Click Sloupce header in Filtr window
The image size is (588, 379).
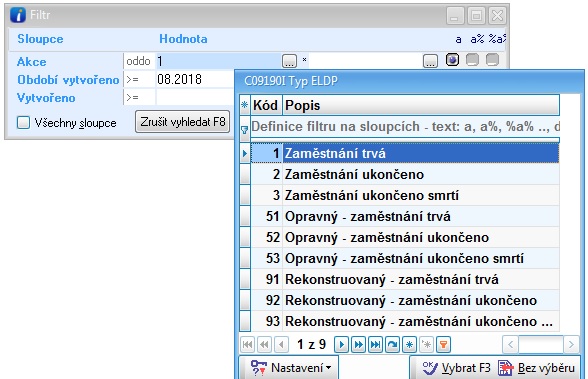click(x=40, y=39)
